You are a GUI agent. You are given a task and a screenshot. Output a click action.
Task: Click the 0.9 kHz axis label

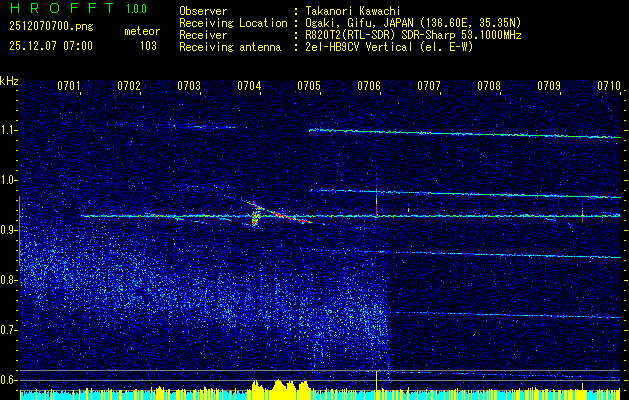coord(8,230)
